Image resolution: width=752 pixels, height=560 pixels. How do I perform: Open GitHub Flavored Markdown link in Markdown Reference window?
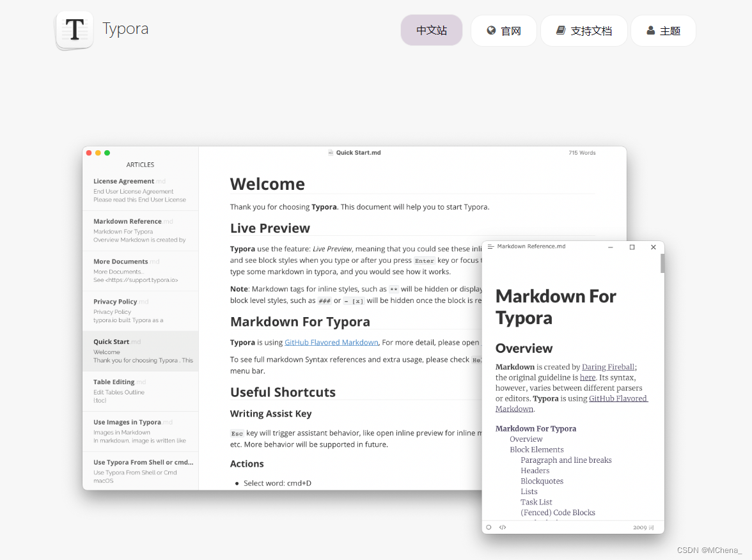tap(618, 398)
